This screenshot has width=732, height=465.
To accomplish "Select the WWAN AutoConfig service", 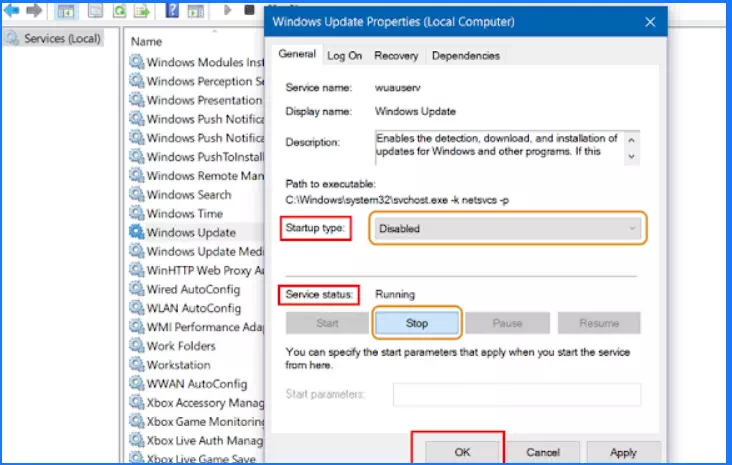I will (x=197, y=384).
